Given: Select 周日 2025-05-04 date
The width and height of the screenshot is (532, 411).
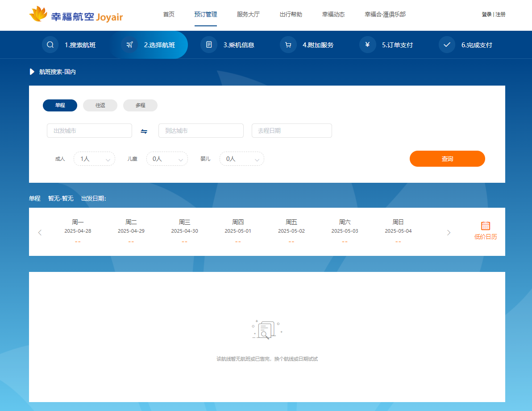Looking at the screenshot, I should click(x=398, y=231).
